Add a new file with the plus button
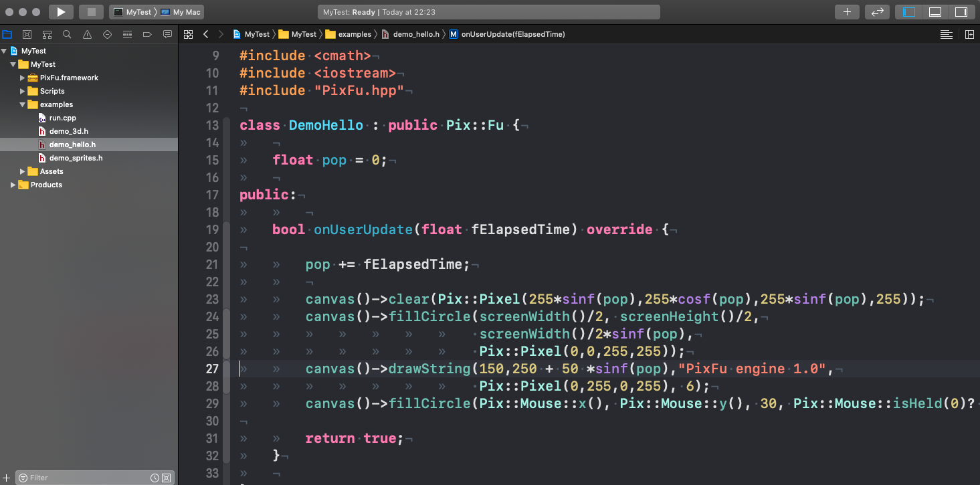The image size is (980, 485). [7, 478]
